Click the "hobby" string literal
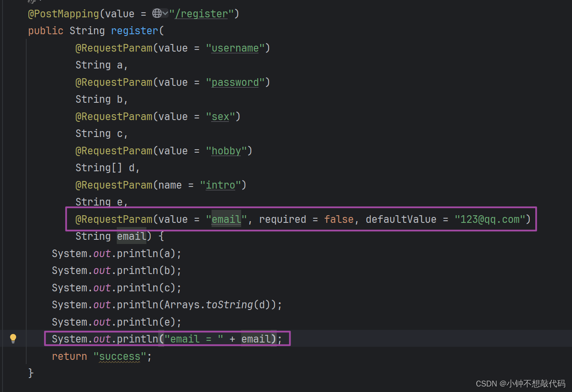 tap(226, 151)
